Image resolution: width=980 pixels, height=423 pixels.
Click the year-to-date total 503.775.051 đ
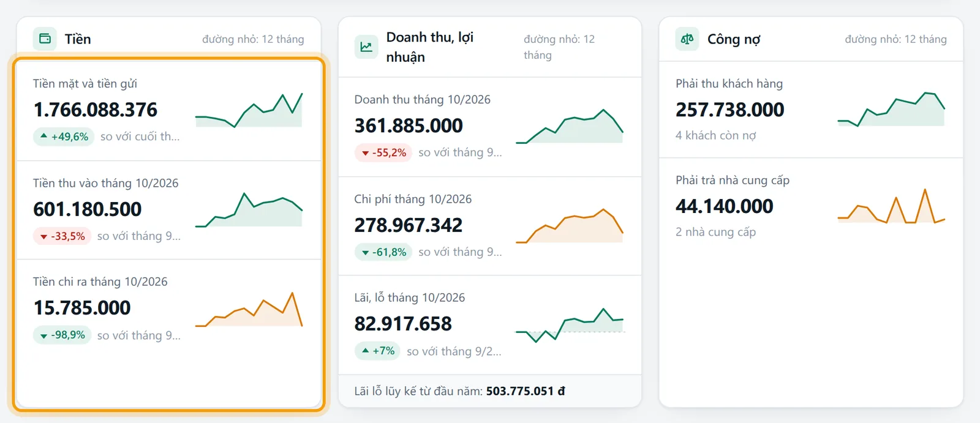pos(526,391)
